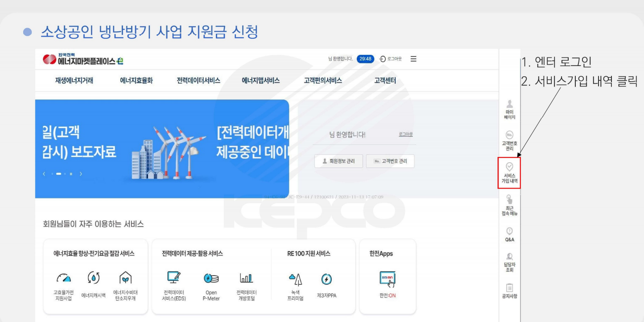Select the first banner indicator dot
Viewport: 644px width, 322px height.
click(52, 173)
